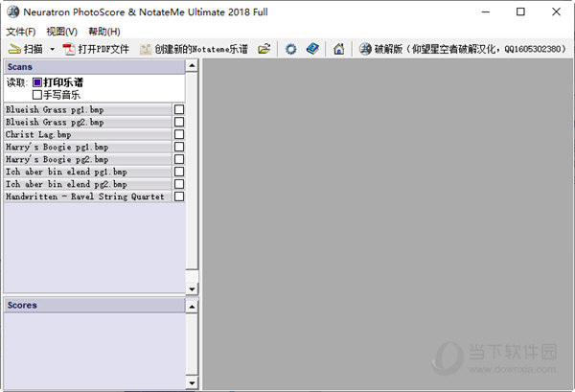Click the Scans panel header
575x392 pixels.
point(95,67)
